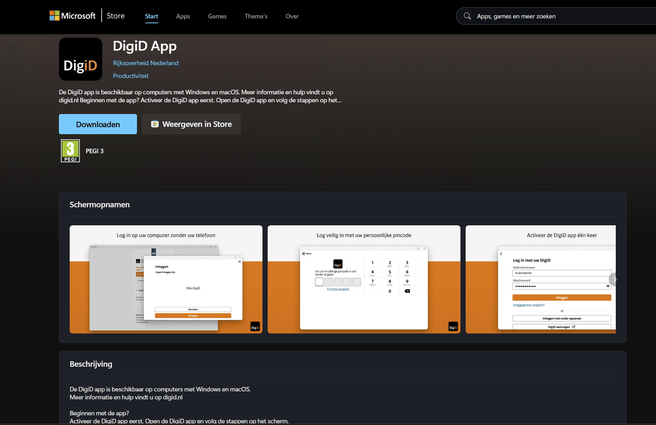Screen dimensions: 656x425
Task: Click 'Beginnen met de app?' text
Action: [x=99, y=413]
